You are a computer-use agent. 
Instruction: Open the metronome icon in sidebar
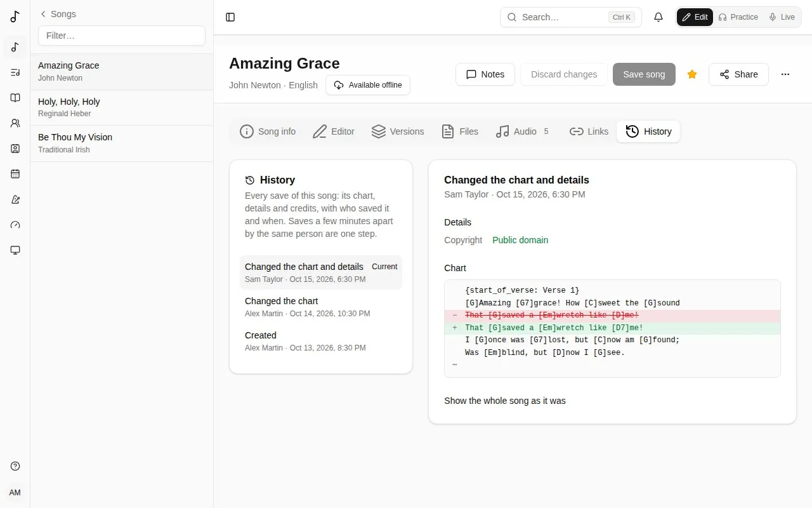pos(15,199)
